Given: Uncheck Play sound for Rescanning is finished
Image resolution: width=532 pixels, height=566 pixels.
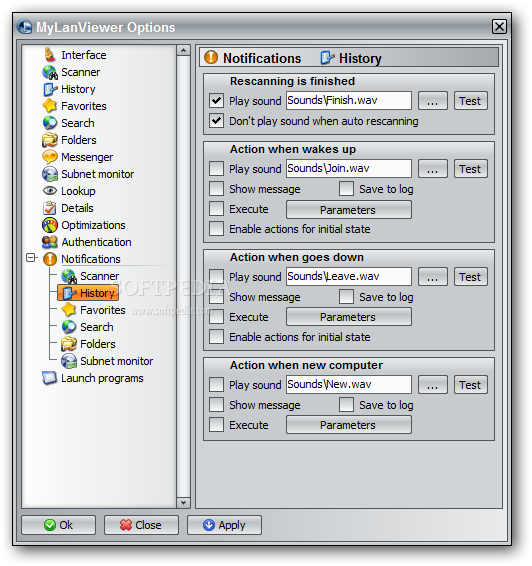Looking at the screenshot, I should (216, 100).
